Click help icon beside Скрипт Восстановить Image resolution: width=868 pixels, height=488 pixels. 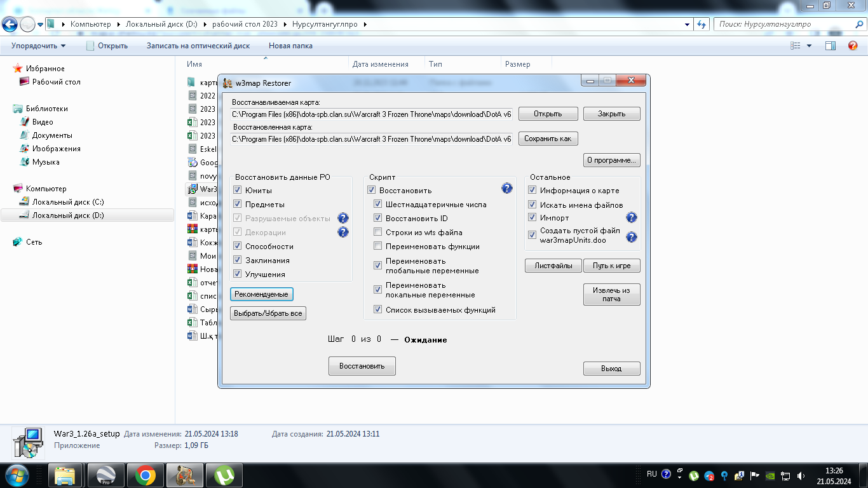pyautogui.click(x=506, y=188)
